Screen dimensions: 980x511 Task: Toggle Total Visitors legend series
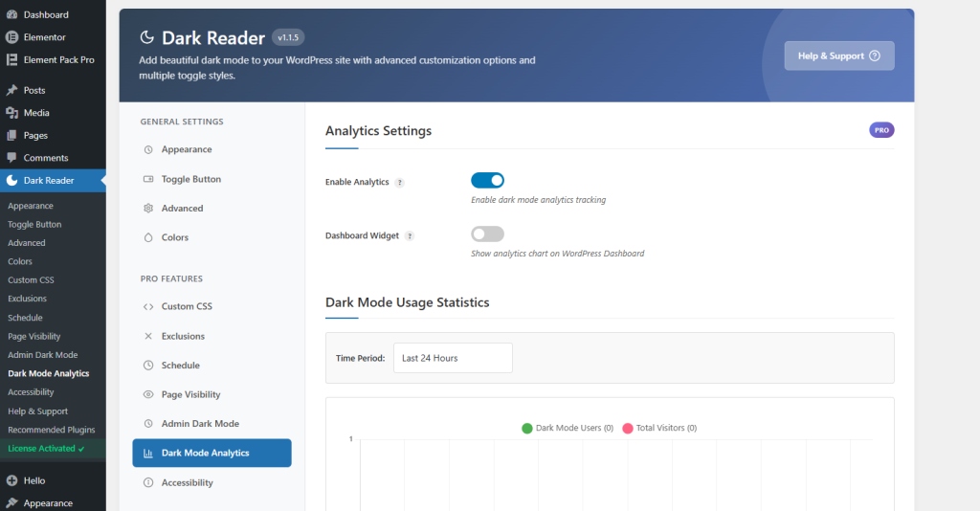(x=659, y=428)
